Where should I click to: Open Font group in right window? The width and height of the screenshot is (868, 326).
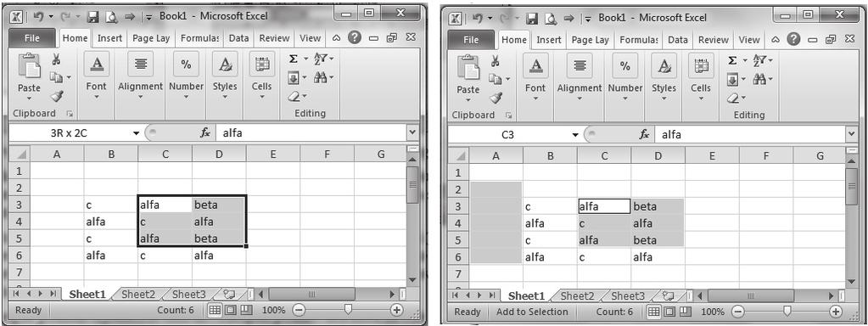[535, 77]
